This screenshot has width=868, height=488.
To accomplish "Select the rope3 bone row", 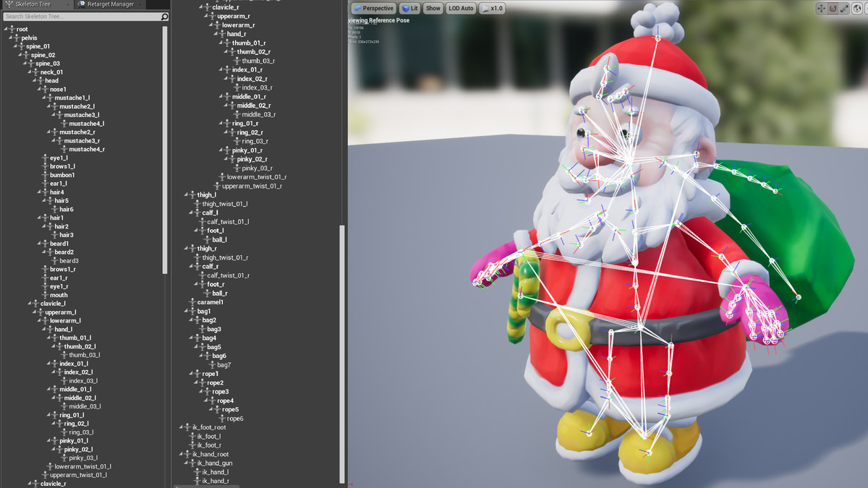I will point(216,392).
